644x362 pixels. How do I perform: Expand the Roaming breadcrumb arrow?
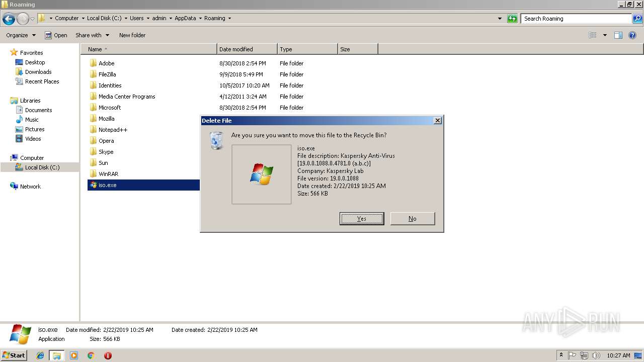229,18
